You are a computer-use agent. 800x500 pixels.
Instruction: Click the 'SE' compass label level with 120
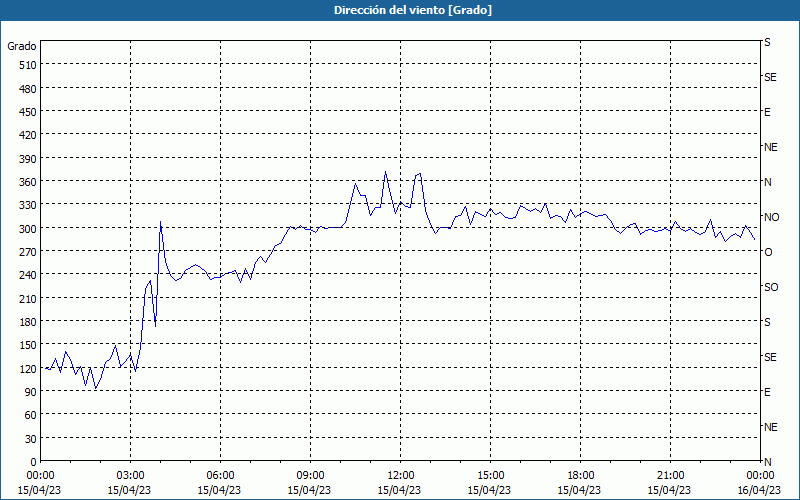770,357
